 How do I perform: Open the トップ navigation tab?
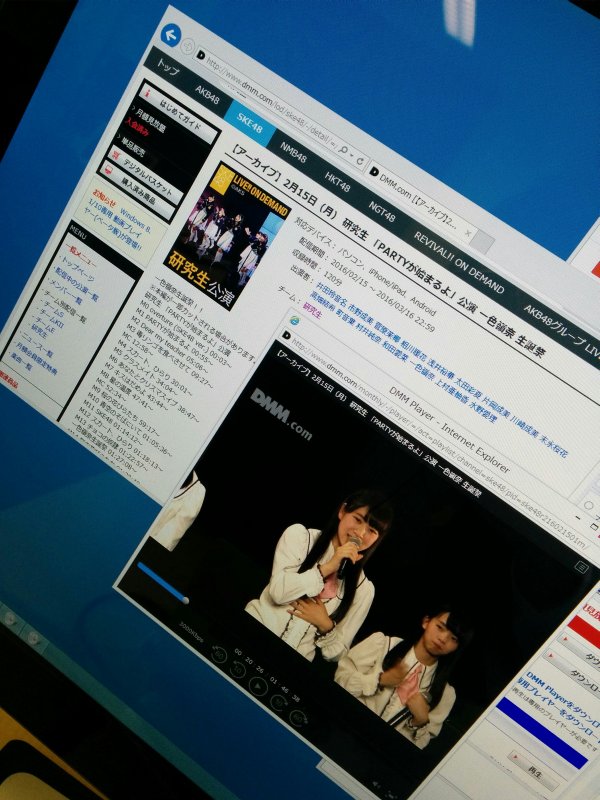click(167, 68)
